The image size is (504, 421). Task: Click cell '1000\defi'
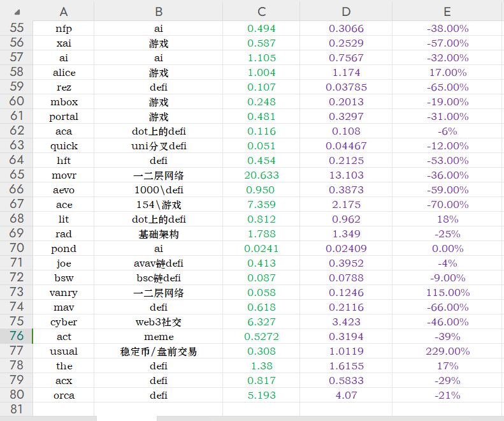point(159,190)
